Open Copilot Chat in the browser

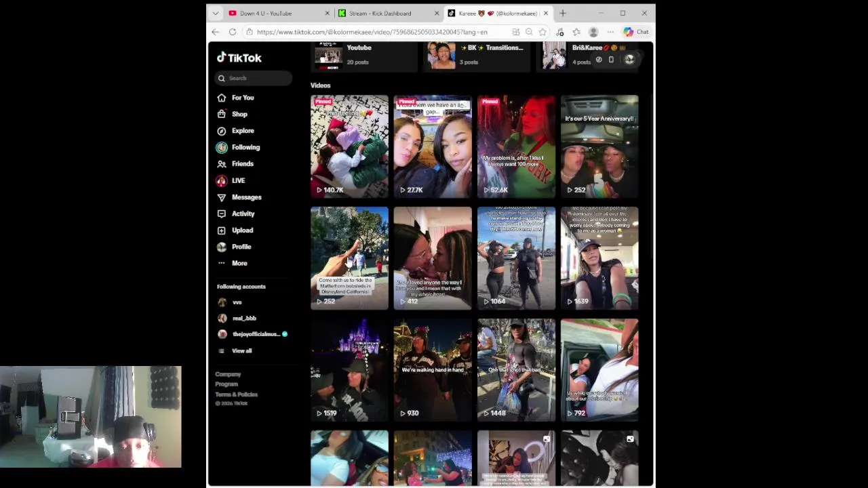[x=636, y=32]
